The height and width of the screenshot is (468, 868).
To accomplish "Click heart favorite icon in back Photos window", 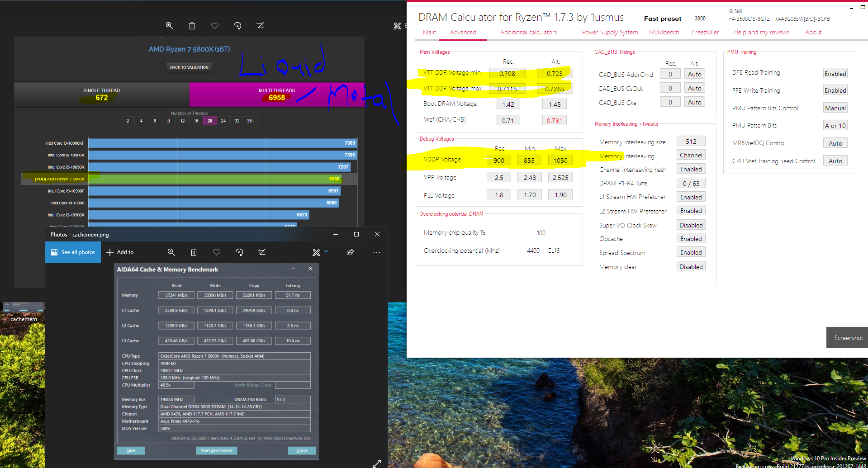I will [x=215, y=26].
